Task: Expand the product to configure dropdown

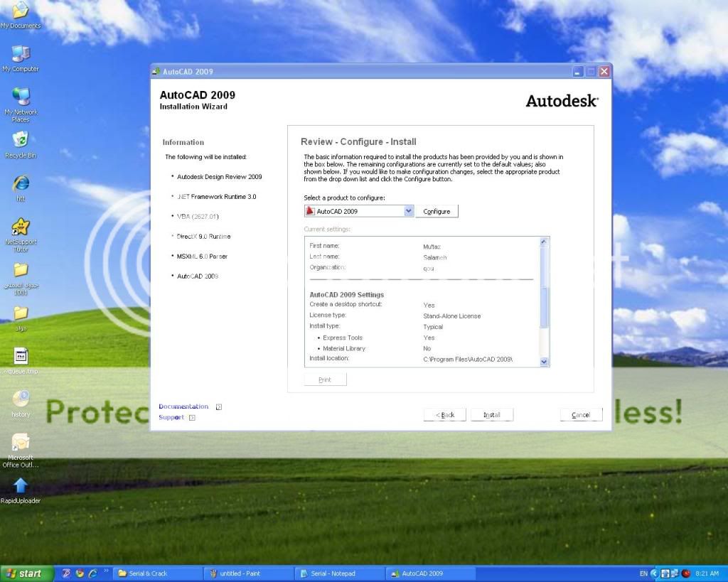Action: pyautogui.click(x=408, y=211)
